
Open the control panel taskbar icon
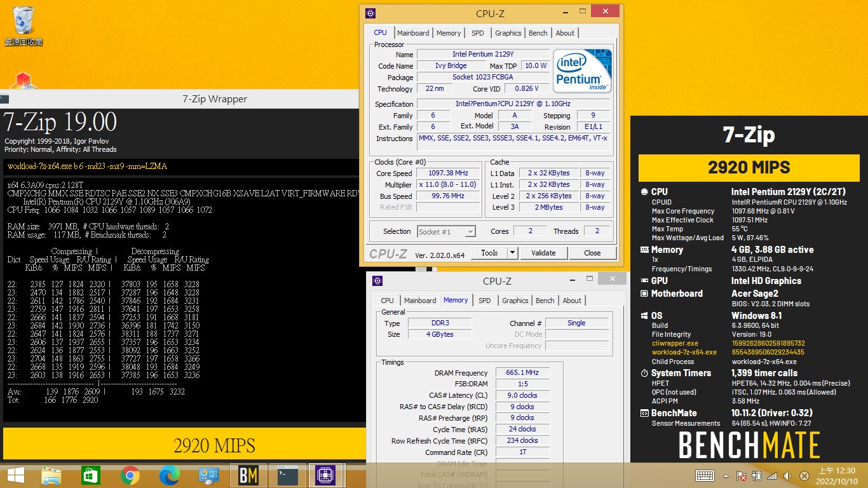[208, 475]
